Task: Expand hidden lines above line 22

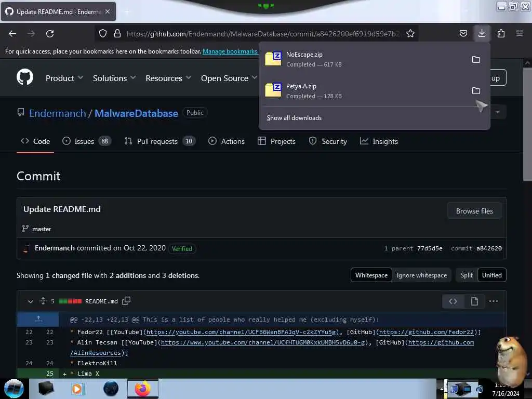Action: pos(38,319)
